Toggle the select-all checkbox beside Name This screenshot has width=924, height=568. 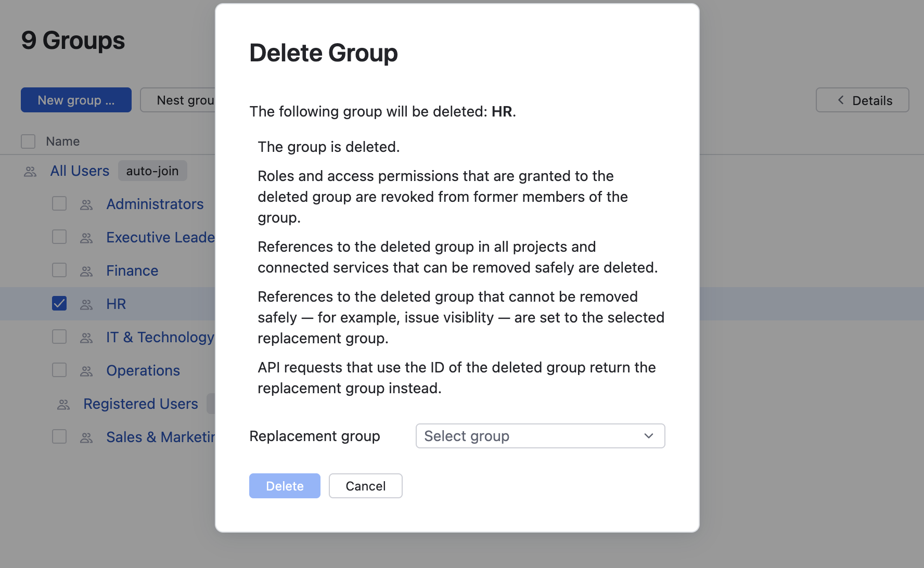point(28,141)
